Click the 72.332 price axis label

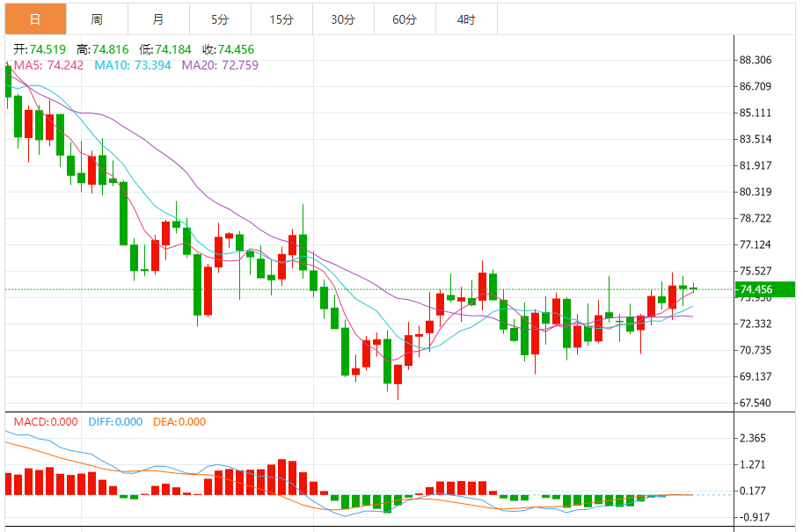point(756,324)
